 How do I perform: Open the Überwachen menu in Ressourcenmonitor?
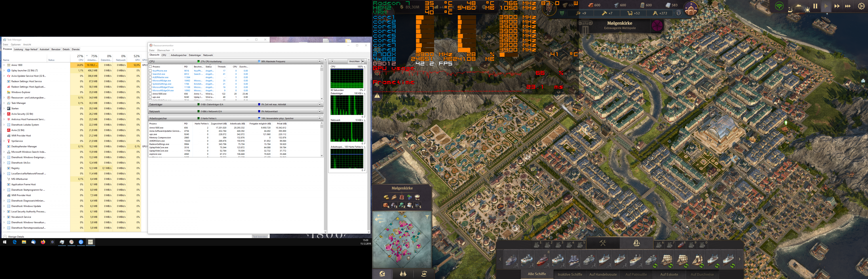[164, 50]
